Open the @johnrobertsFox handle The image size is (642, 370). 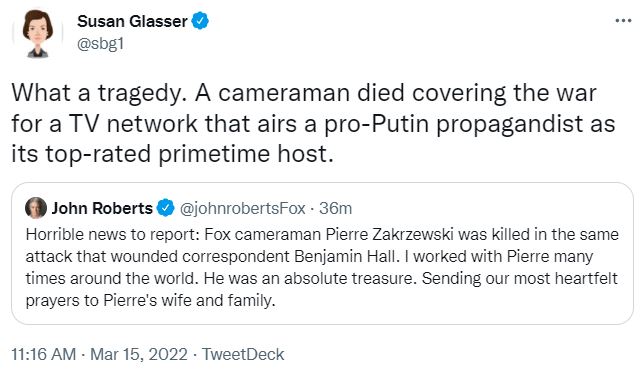click(x=243, y=208)
